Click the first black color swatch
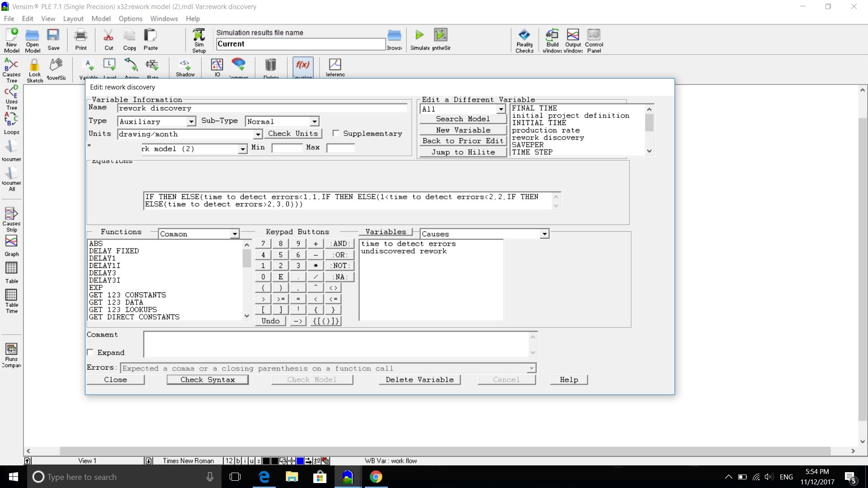 click(x=266, y=461)
